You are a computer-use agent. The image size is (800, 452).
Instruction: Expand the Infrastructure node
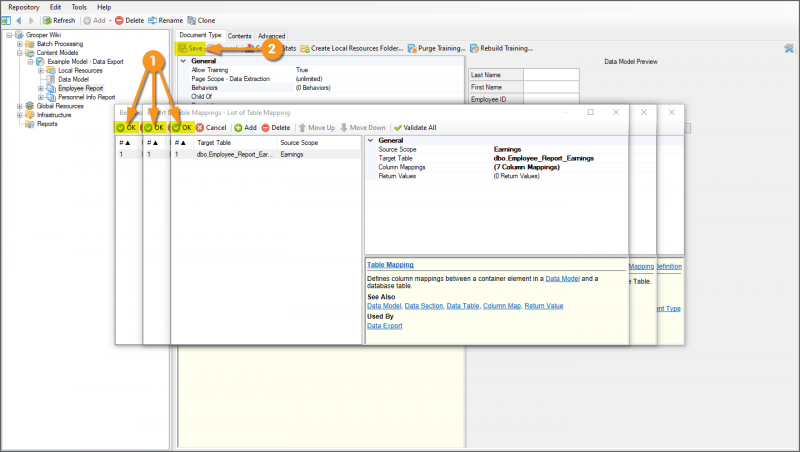(x=20, y=115)
